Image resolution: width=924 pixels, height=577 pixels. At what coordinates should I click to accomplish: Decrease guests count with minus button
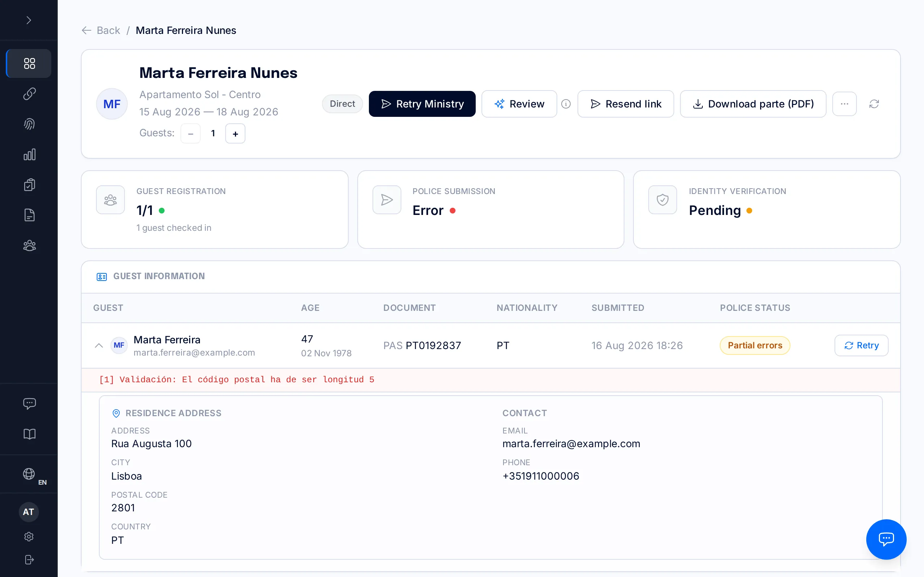pos(191,133)
